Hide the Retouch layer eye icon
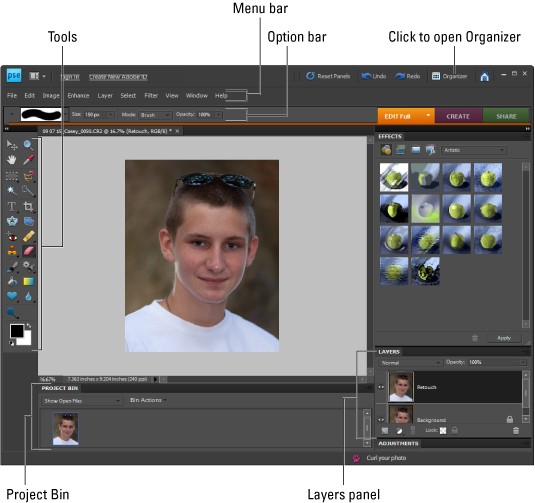The width and height of the screenshot is (535, 503). [x=381, y=387]
